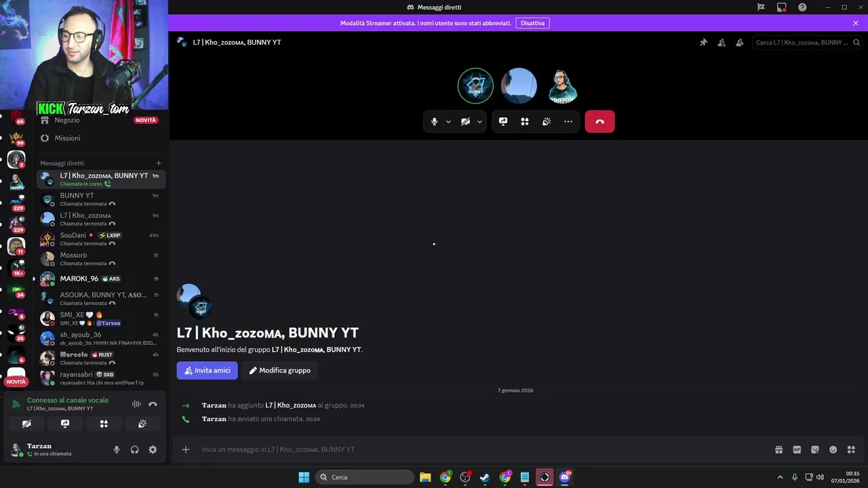Start an activity from call controls bar

point(525,121)
